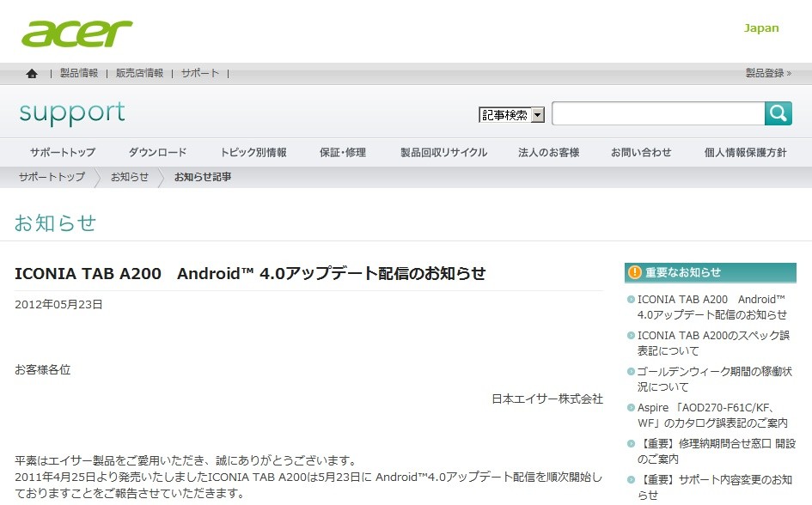The image size is (812, 505).
Task: Click the Acer logo
Action: click(x=76, y=33)
